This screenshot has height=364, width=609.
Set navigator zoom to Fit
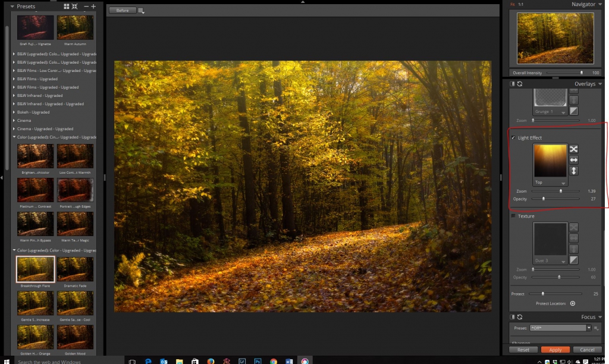click(x=512, y=4)
